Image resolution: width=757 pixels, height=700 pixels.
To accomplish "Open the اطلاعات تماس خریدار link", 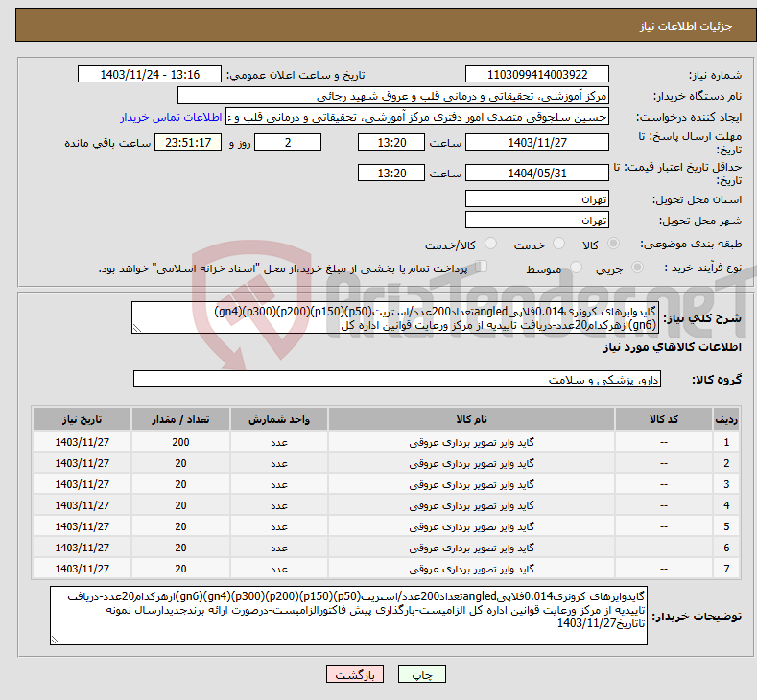I will point(171,117).
